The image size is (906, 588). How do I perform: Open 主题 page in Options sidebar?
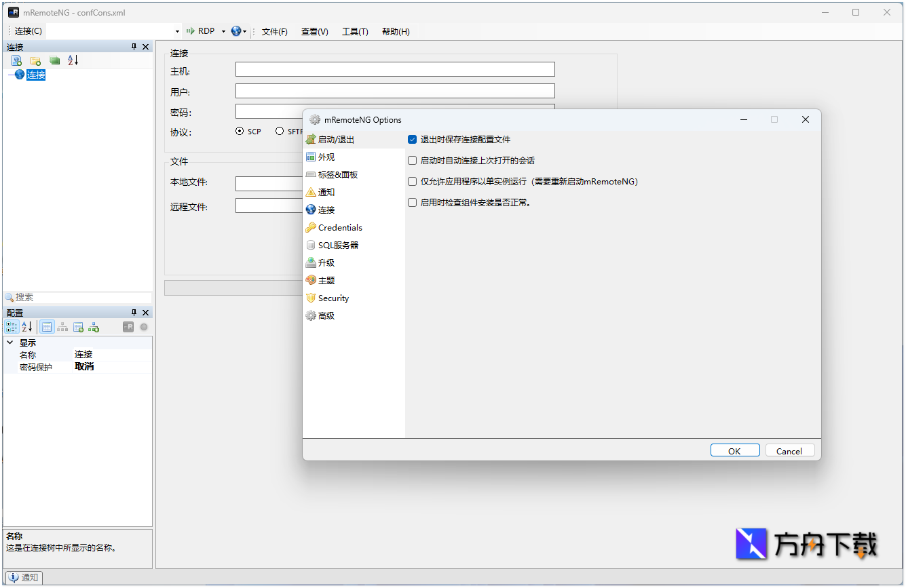[x=354, y=281]
